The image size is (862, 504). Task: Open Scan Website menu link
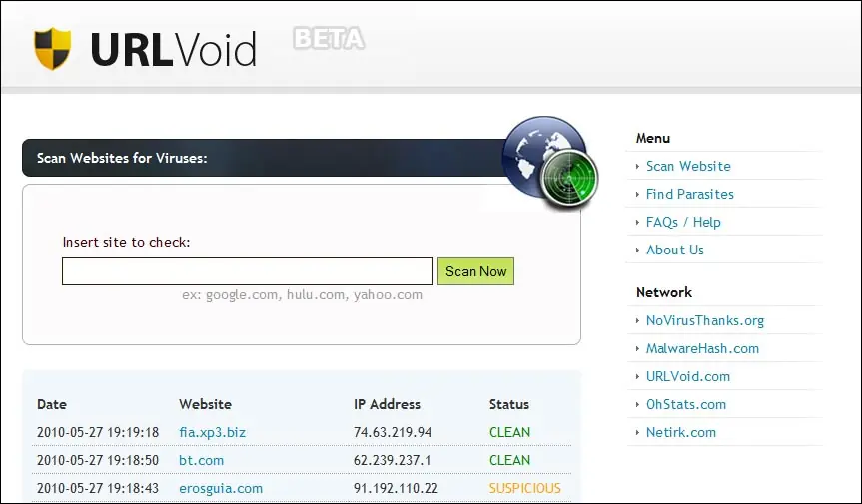click(688, 166)
